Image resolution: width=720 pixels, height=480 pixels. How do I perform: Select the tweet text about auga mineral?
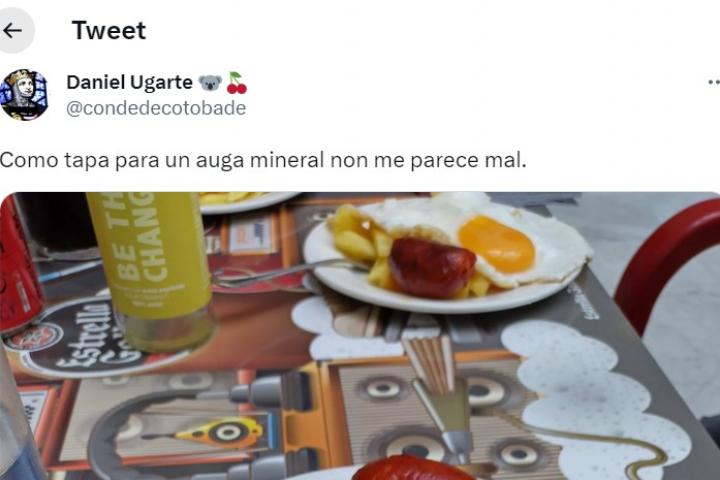click(x=263, y=160)
